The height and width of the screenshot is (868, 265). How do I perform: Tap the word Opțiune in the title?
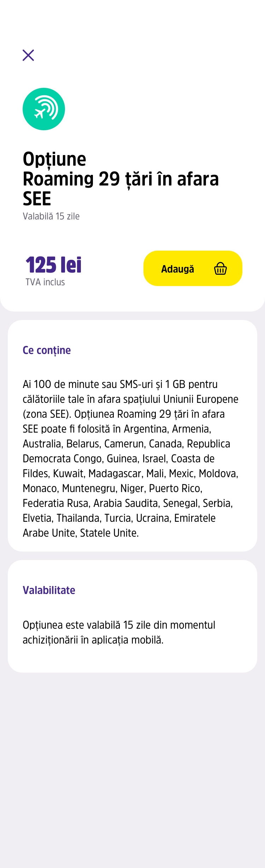[x=54, y=159]
